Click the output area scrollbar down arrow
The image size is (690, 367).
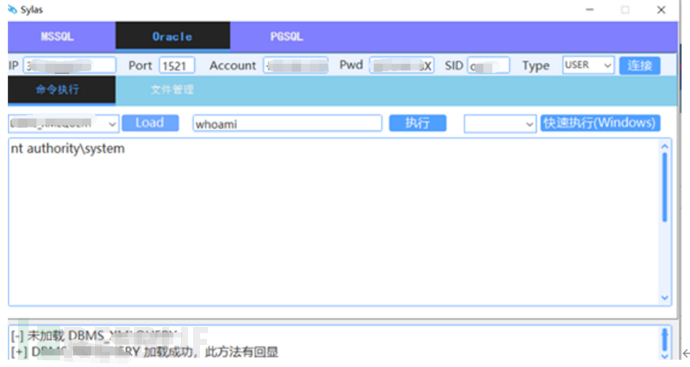(x=664, y=298)
